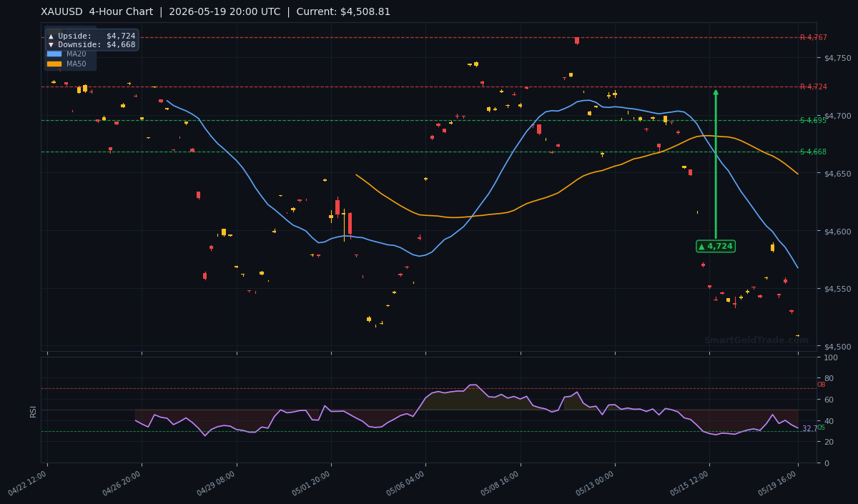The height and width of the screenshot is (504, 858).
Task: Click the 05/01 20:00 date label
Action: 312,483
